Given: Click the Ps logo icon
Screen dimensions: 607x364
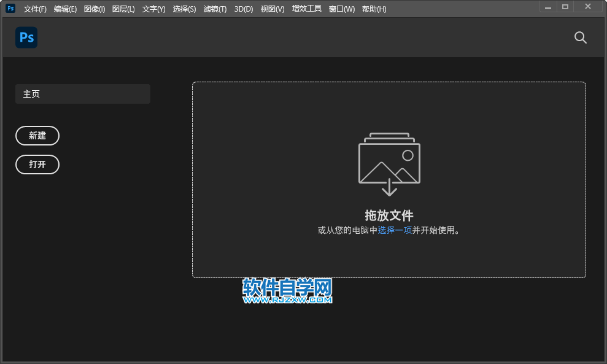Looking at the screenshot, I should (26, 37).
